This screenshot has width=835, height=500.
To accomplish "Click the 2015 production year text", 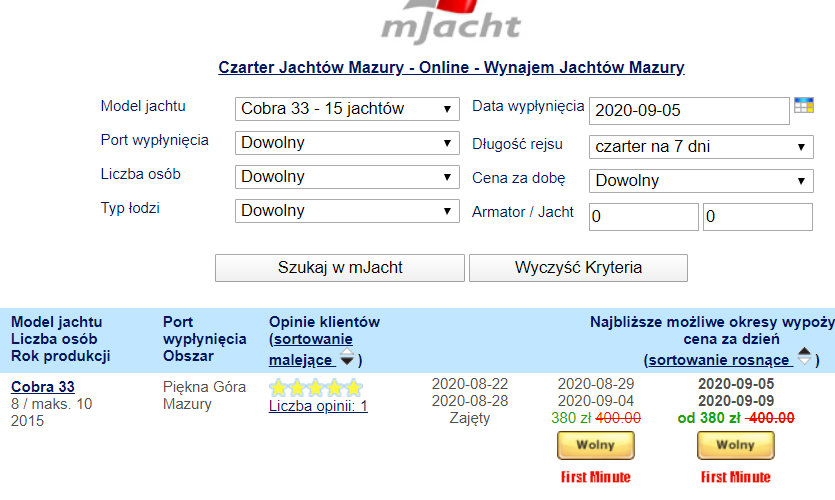I will click(x=27, y=421).
